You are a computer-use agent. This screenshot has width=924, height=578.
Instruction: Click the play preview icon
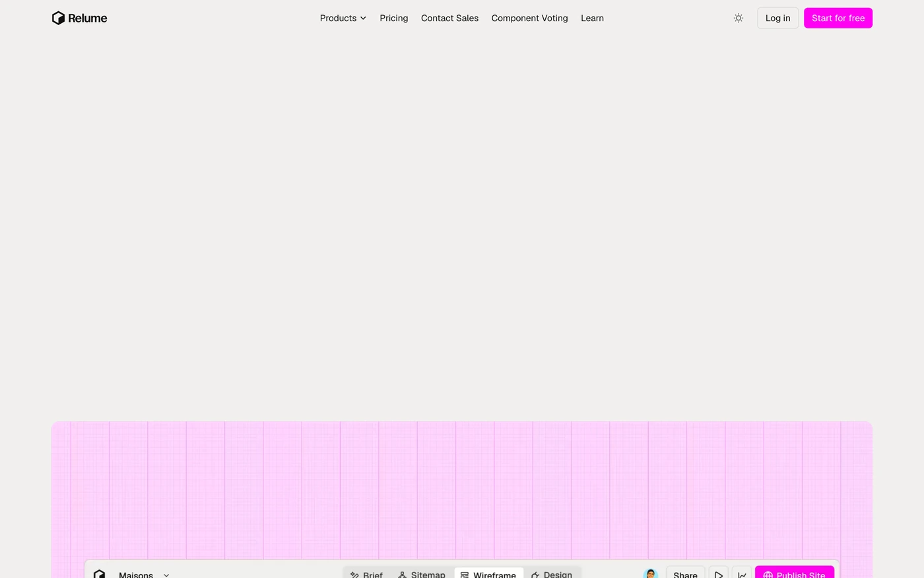[x=718, y=573]
